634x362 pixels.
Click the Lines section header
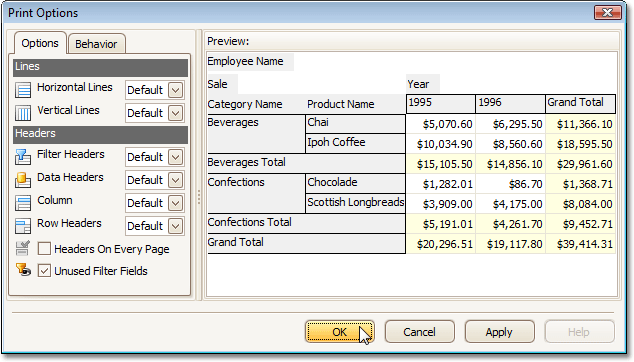pyautogui.click(x=100, y=67)
